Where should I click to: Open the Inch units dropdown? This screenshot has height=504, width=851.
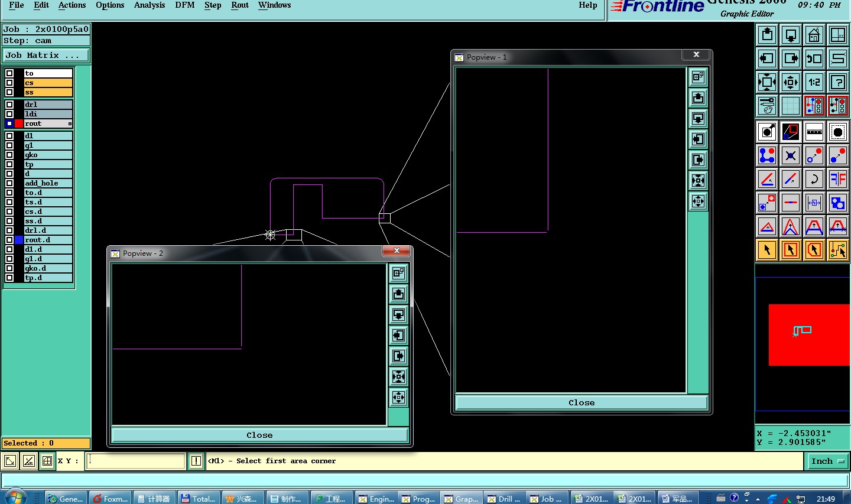click(829, 461)
